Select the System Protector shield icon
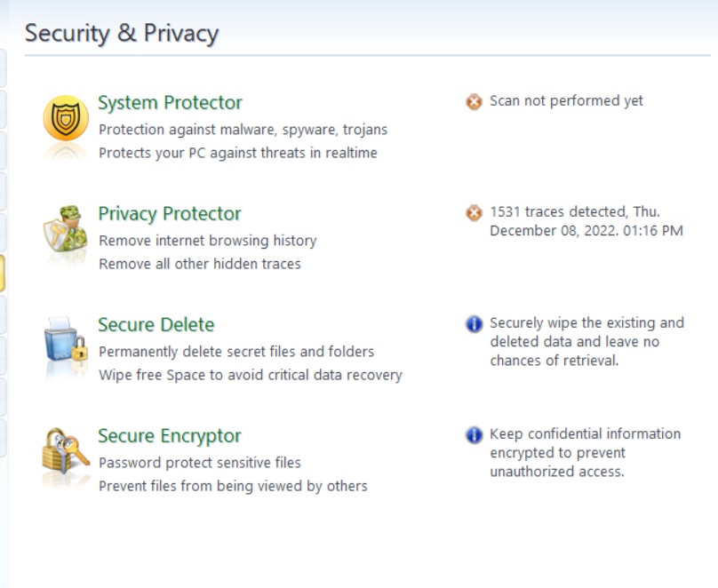This screenshot has width=718, height=588. click(63, 118)
